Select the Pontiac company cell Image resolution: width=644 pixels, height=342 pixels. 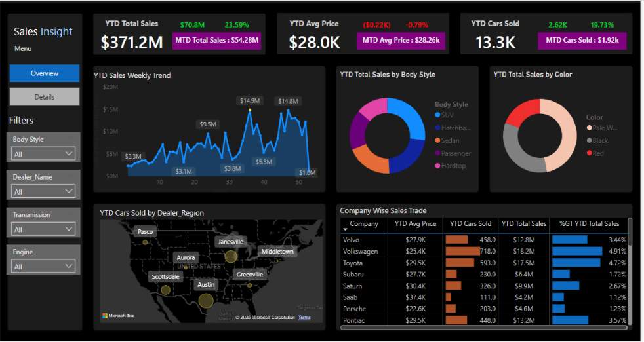pyautogui.click(x=353, y=320)
